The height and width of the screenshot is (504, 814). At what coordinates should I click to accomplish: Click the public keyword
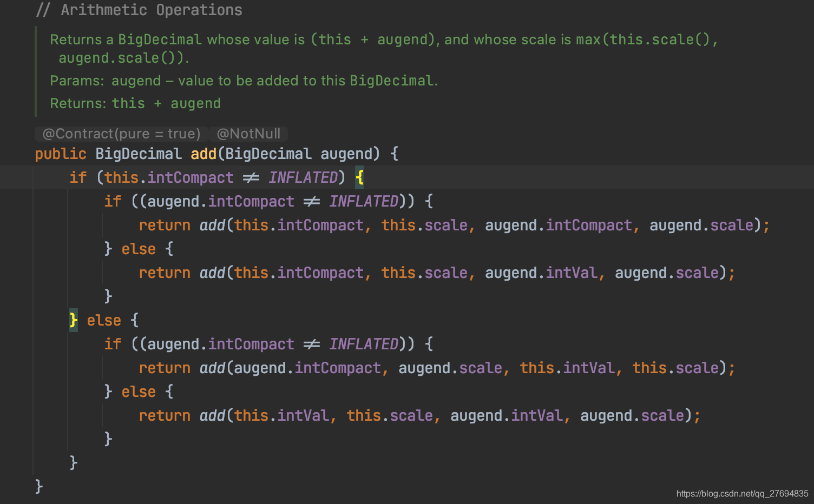[60, 154]
